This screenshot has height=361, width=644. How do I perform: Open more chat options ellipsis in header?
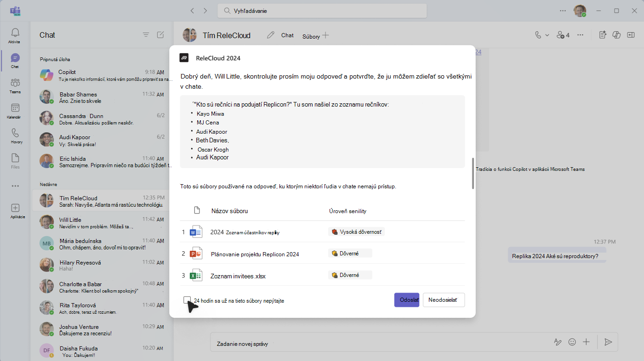pos(581,35)
